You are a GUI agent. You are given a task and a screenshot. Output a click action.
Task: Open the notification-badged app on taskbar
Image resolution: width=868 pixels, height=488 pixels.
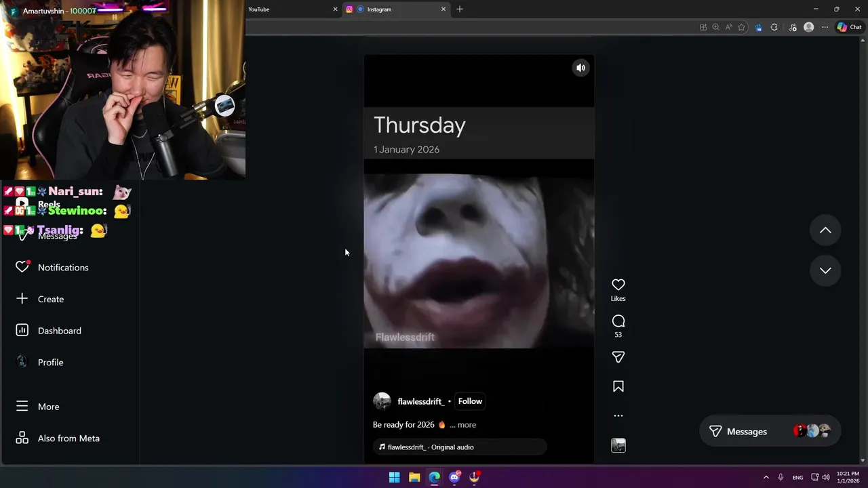475,477
